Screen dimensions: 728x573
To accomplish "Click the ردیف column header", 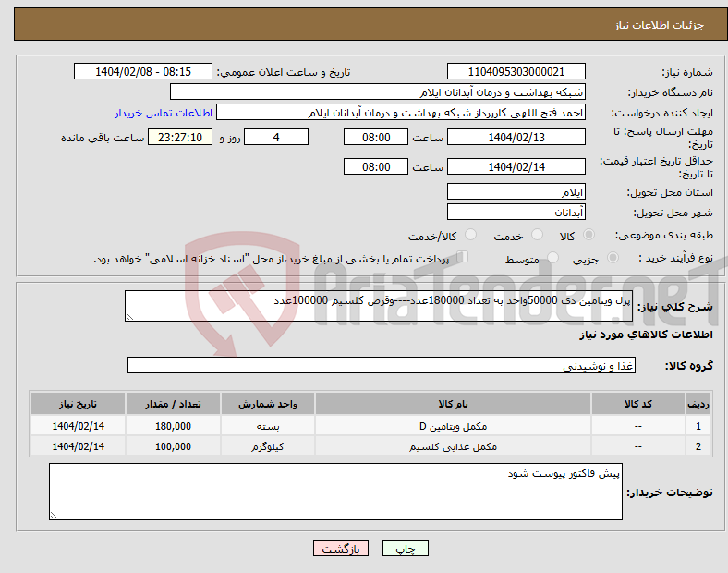I will pos(698,404).
